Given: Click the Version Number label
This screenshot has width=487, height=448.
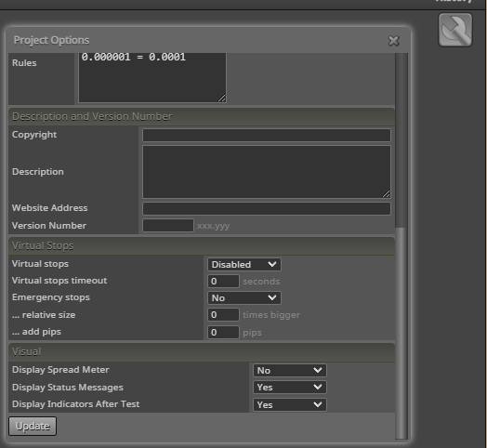Looking at the screenshot, I should pyautogui.click(x=49, y=226).
